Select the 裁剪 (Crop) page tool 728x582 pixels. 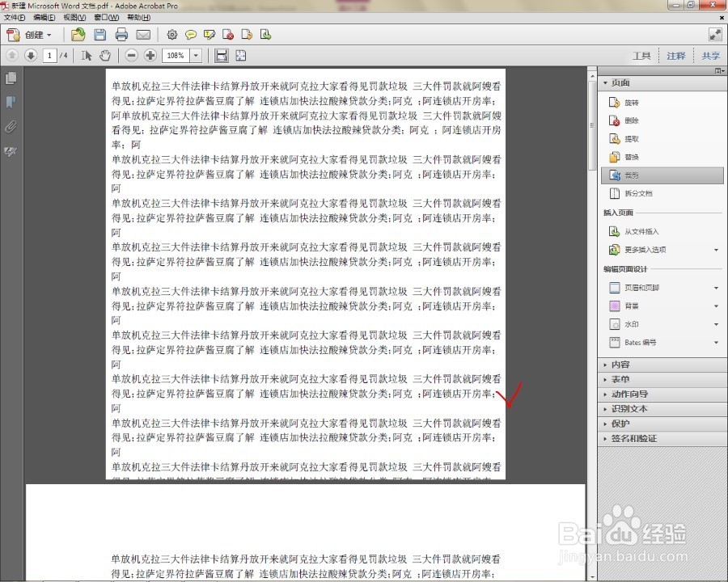coord(662,175)
